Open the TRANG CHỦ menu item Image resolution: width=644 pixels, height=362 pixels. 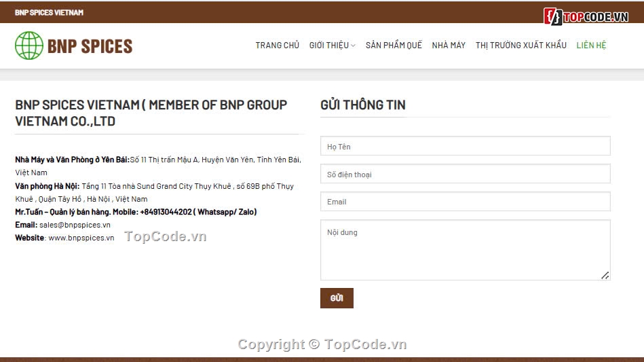point(278,46)
